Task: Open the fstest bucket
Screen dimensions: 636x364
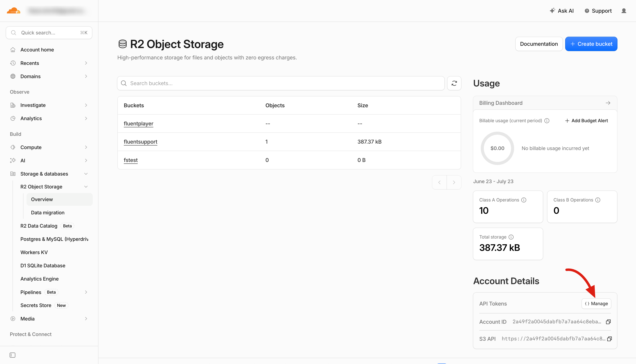Action: (x=131, y=160)
